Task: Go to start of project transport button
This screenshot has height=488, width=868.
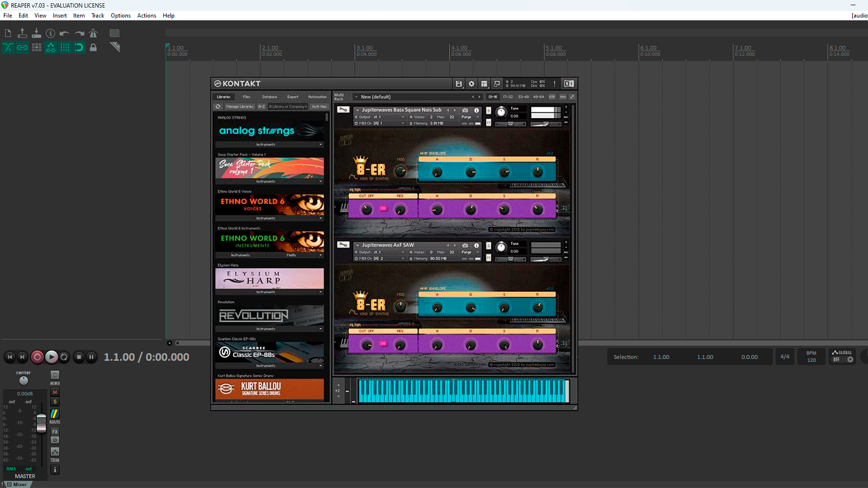Action: coord(10,357)
